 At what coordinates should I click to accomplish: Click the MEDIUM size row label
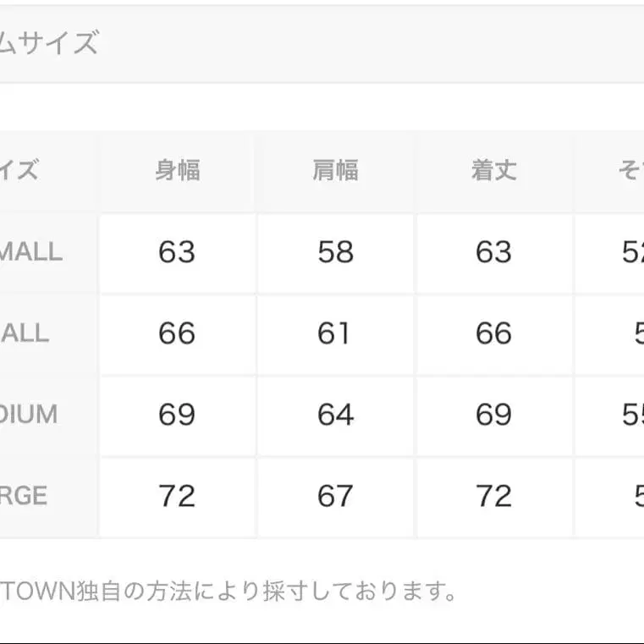(x=29, y=415)
